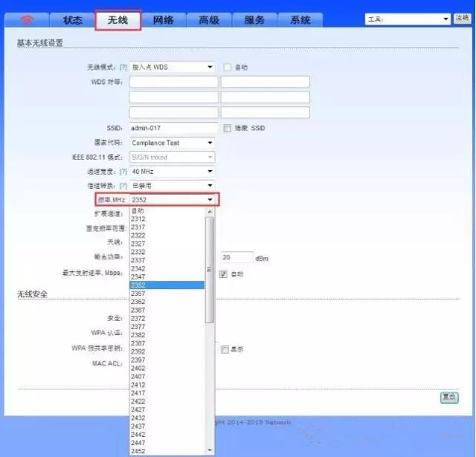This screenshot has width=476, height=457.
Task: Select frequency 2382 in the list
Action: (167, 335)
